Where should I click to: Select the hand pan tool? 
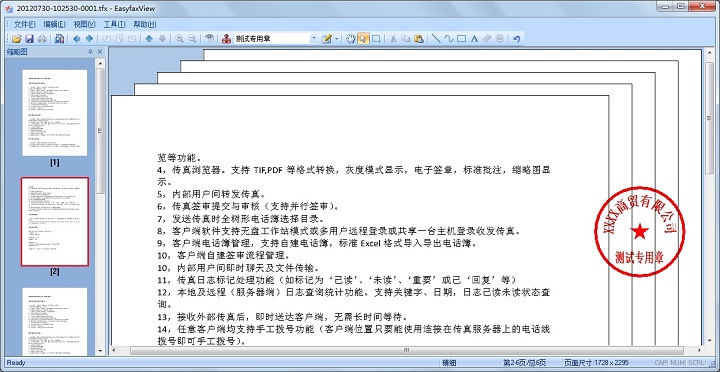[x=351, y=39]
